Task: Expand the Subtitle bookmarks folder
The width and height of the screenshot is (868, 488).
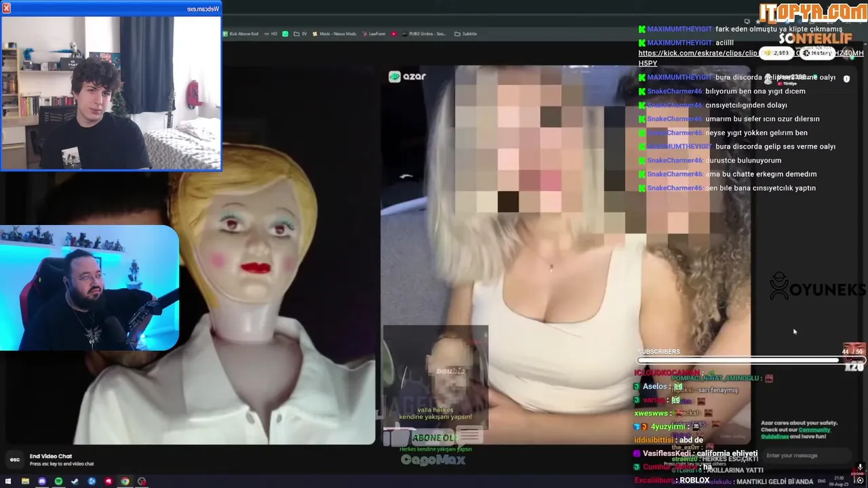Action: click(466, 34)
